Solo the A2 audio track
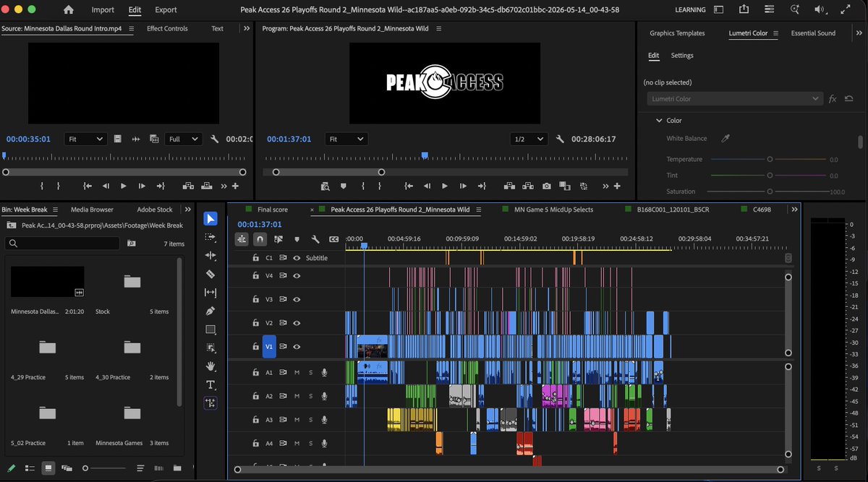The width and height of the screenshot is (868, 482). click(311, 396)
